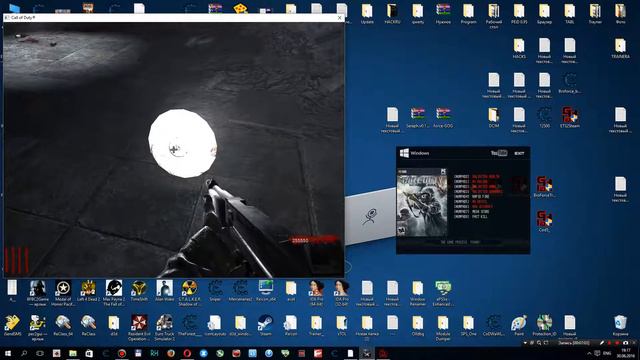Show hidden system tray icons
640x360 pixels.
click(589, 353)
